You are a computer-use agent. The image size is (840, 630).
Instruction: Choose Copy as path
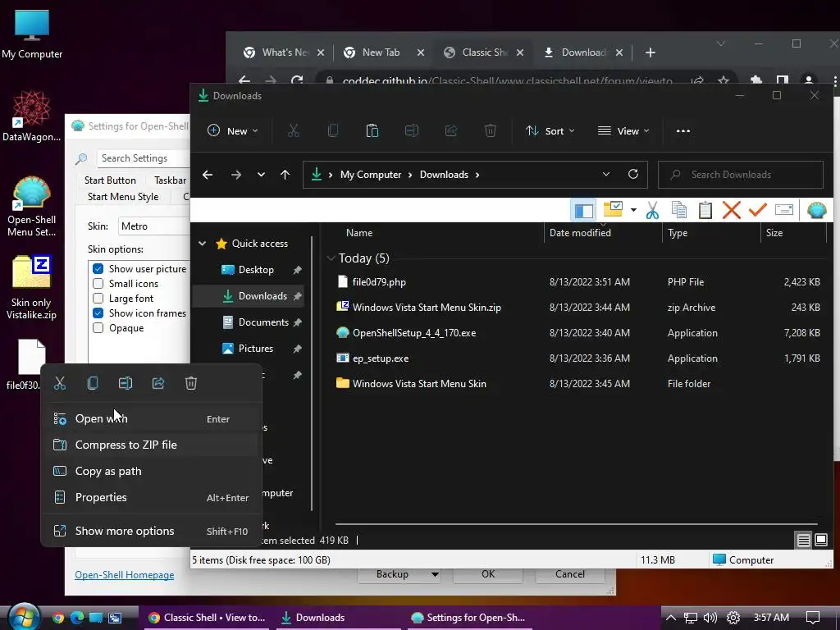click(152, 471)
